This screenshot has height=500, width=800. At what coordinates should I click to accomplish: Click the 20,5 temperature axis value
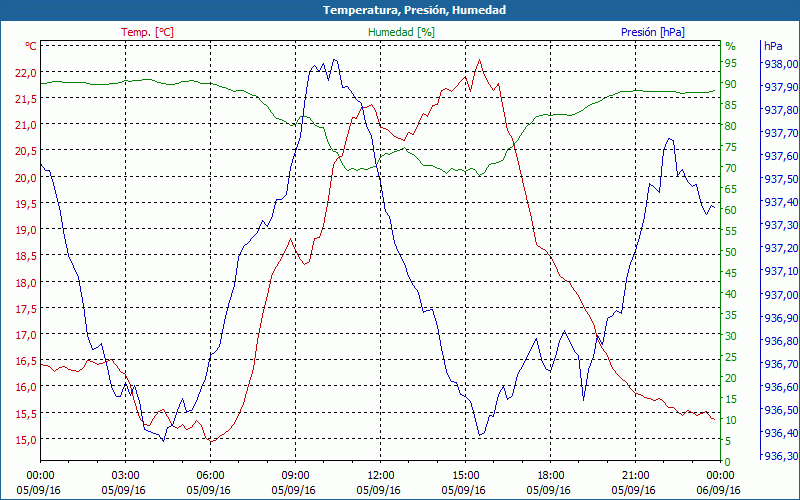[x=26, y=151]
